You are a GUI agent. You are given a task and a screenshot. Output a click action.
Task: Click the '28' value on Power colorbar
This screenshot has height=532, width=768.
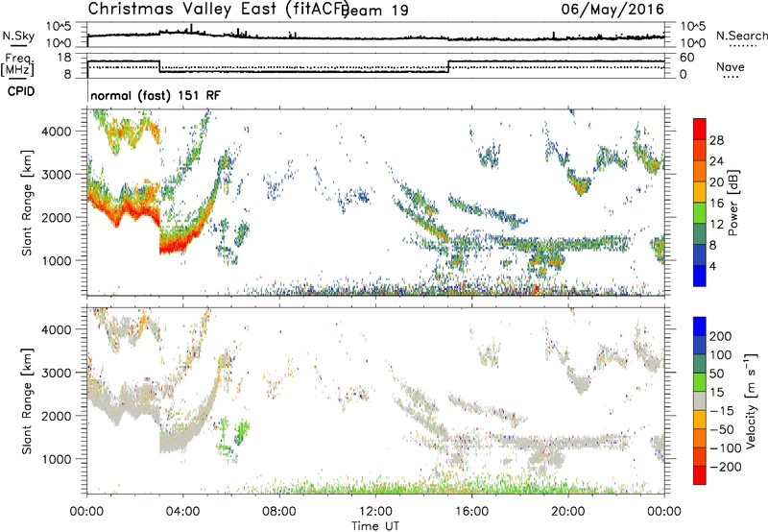pyautogui.click(x=716, y=140)
